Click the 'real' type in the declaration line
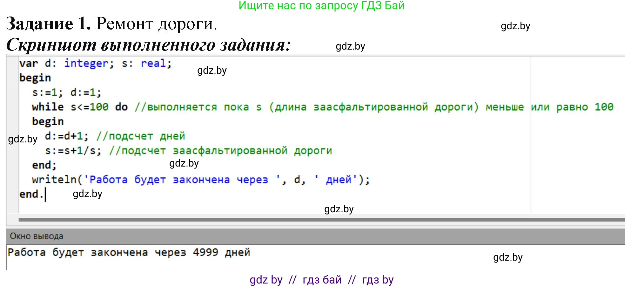 153,63
